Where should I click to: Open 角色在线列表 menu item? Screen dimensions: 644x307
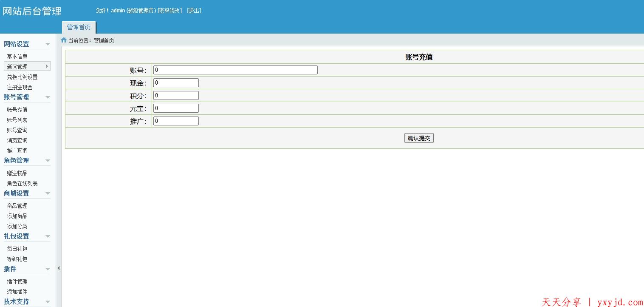[22, 183]
